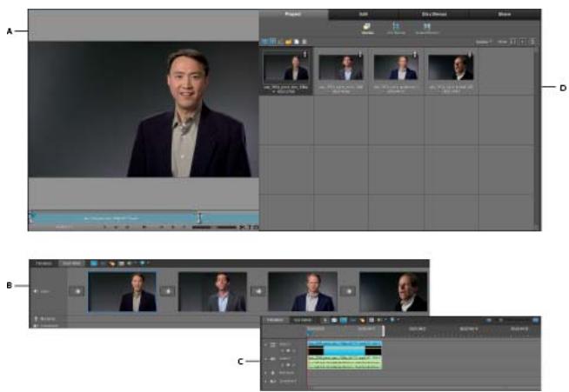Select the blue video clip in Video 1 track
This screenshot has width=569, height=392.
coord(345,349)
